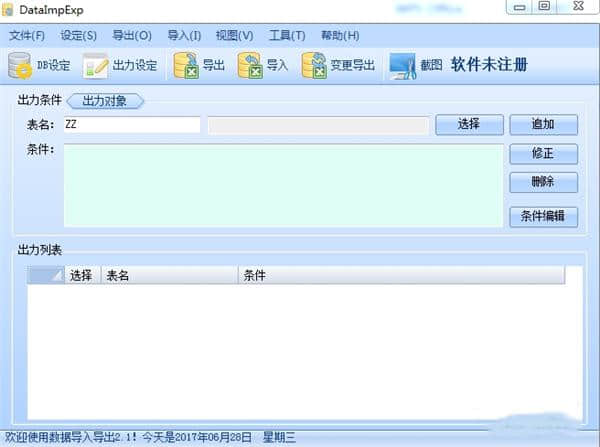
Task: Open the 导入(I) menu
Action: pyautogui.click(x=184, y=36)
